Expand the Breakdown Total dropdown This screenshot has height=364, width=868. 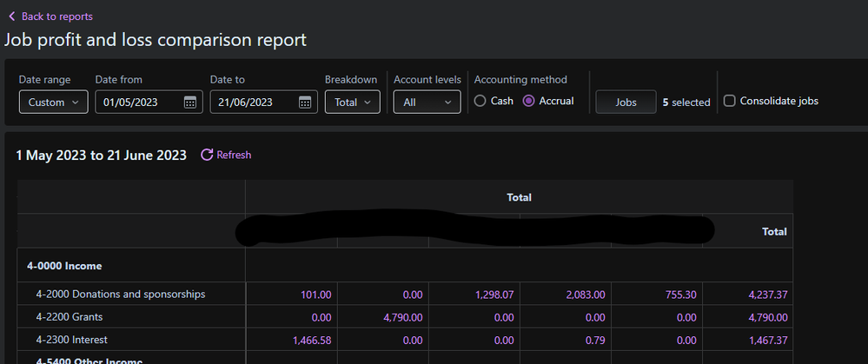pos(352,103)
